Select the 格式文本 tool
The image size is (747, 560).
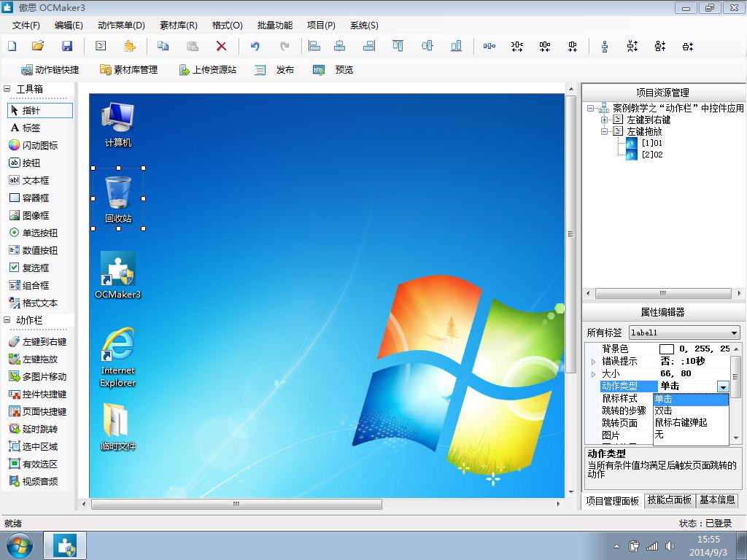pos(34,303)
